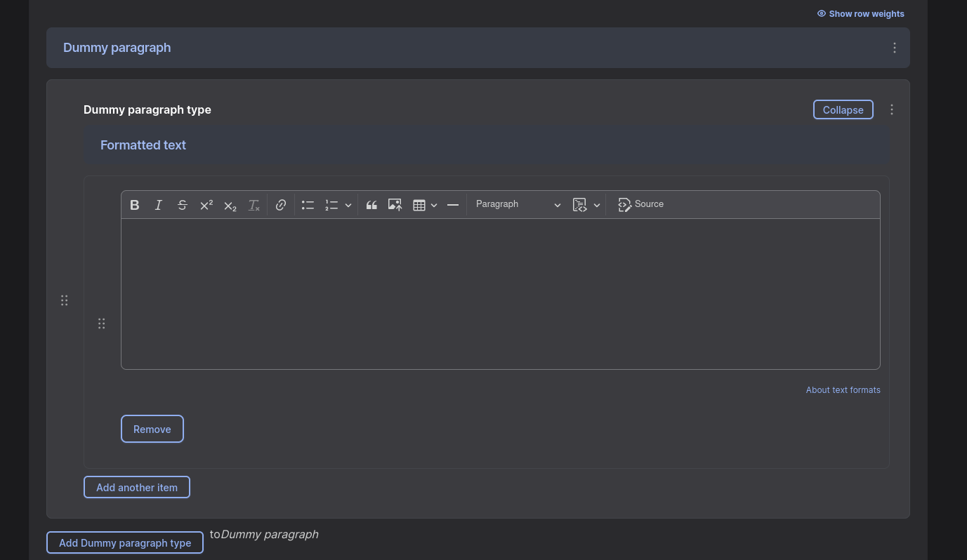This screenshot has width=967, height=560.
Task: Open the table insertion dropdown
Action: [433, 205]
